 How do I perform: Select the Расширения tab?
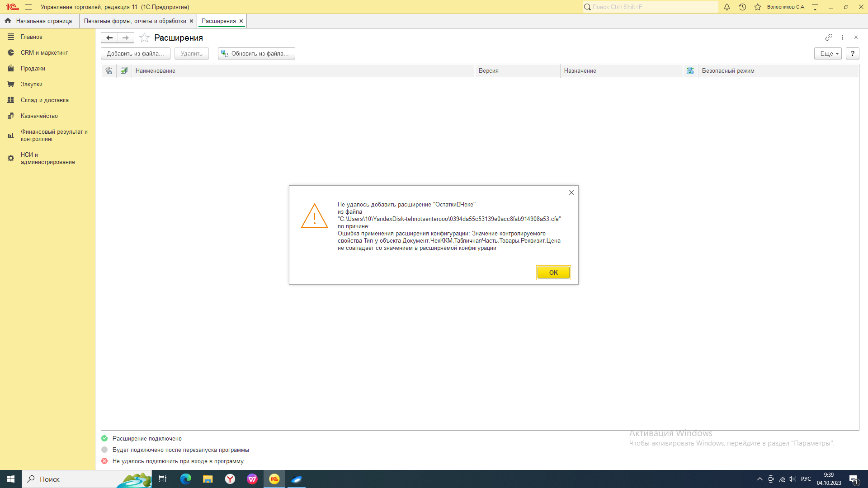pos(218,21)
